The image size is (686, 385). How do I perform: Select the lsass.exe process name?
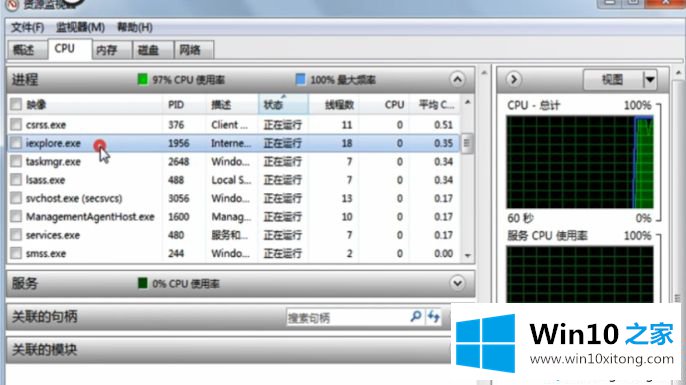(x=45, y=180)
